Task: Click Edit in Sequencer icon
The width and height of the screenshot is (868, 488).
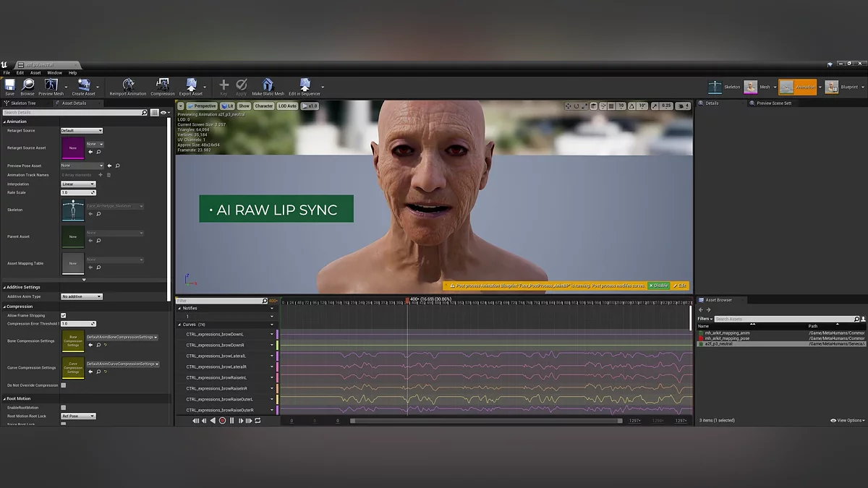Action: 305,86
